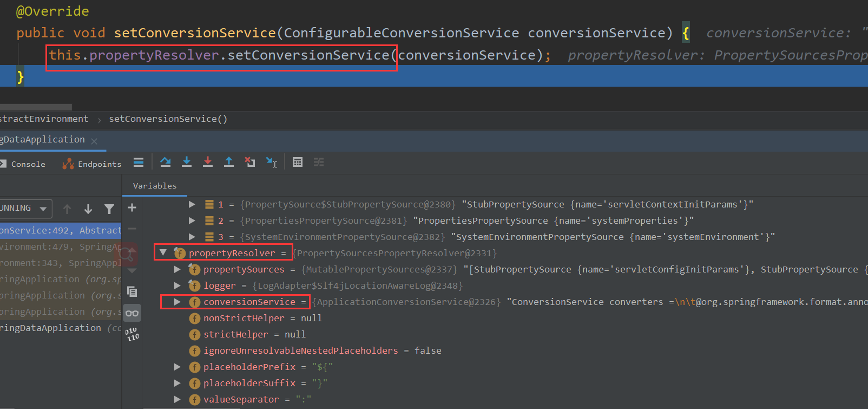This screenshot has height=409, width=868.
Task: Close the DataApplication debug session tab
Action: 94,141
